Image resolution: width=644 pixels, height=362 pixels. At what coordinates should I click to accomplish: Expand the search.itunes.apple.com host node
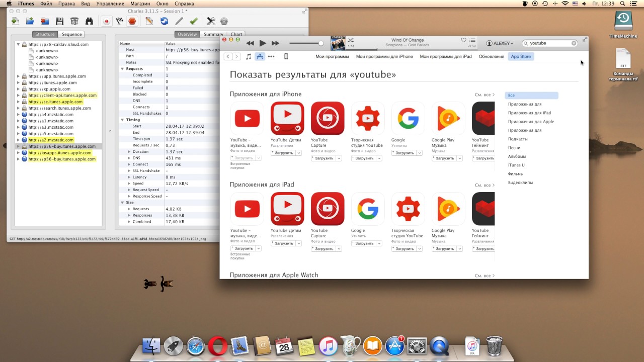[x=18, y=108]
